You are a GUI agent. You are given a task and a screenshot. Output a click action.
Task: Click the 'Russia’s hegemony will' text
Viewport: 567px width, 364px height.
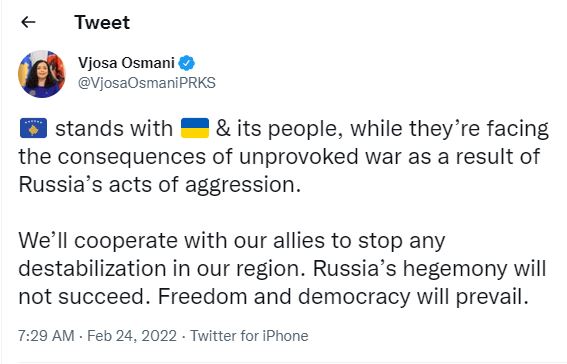tap(429, 269)
